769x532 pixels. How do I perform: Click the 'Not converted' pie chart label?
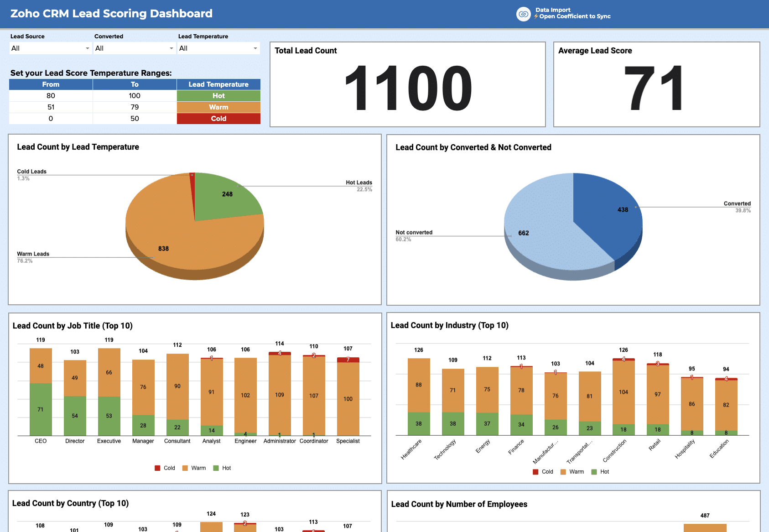click(414, 232)
